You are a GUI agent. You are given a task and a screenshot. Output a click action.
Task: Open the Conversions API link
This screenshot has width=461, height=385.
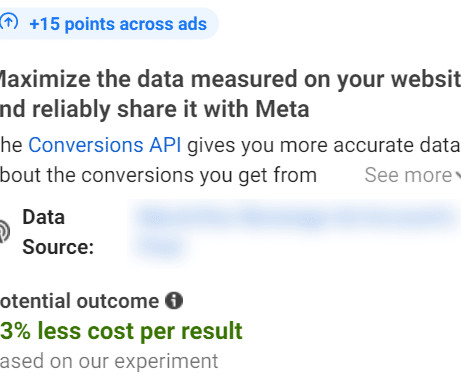[105, 145]
